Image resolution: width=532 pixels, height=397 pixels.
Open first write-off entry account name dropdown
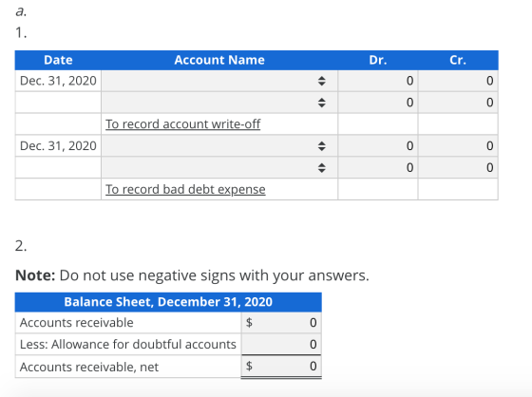[219, 81]
